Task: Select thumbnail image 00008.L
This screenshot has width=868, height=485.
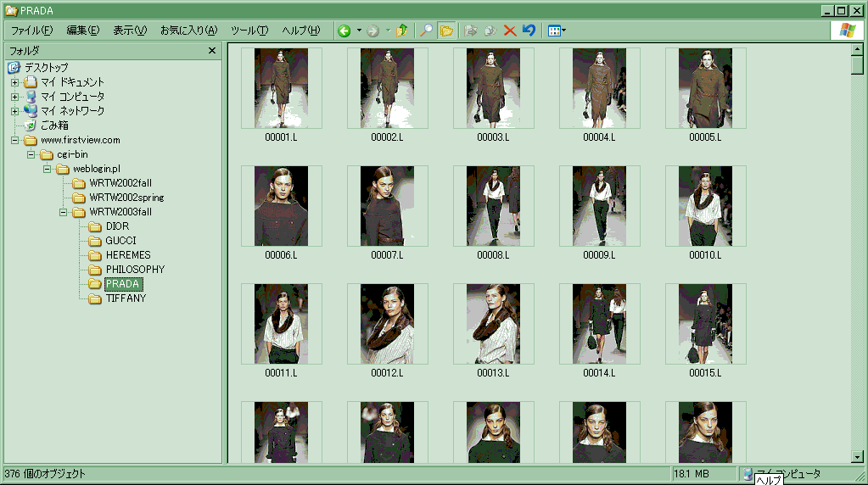Action: click(x=493, y=206)
